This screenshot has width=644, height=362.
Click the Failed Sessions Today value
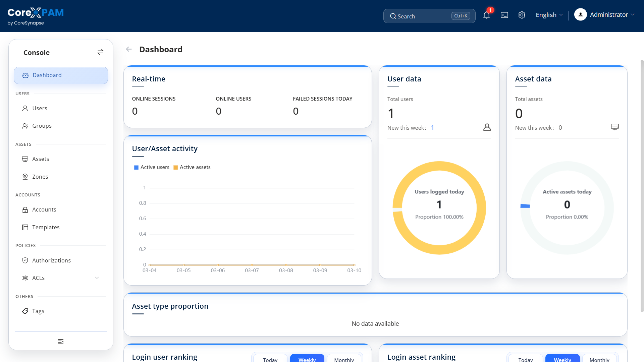click(x=296, y=111)
